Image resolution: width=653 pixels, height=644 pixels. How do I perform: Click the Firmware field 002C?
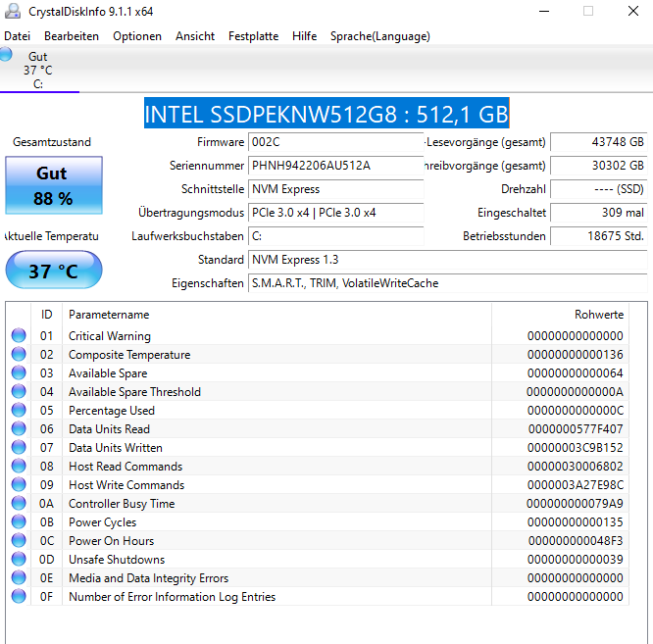[x=335, y=142]
